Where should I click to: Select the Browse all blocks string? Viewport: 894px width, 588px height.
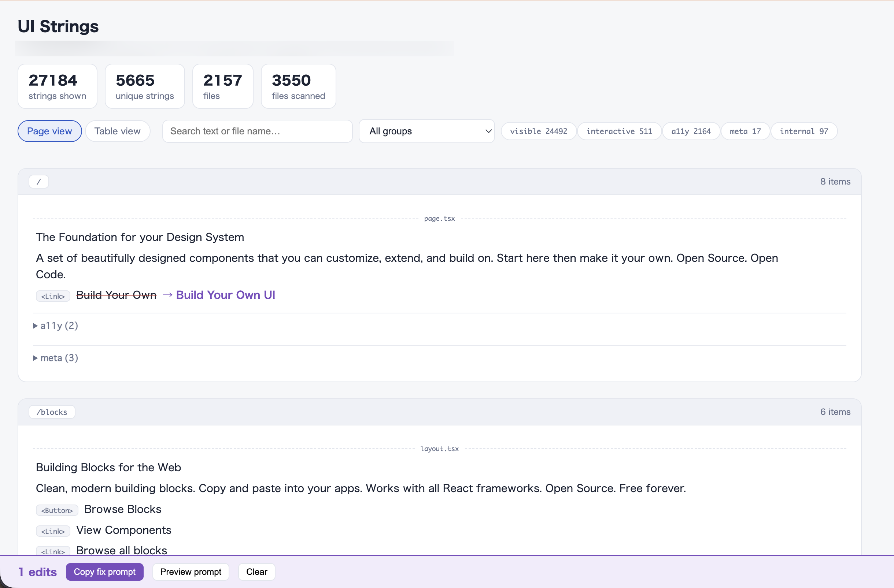pyautogui.click(x=122, y=551)
